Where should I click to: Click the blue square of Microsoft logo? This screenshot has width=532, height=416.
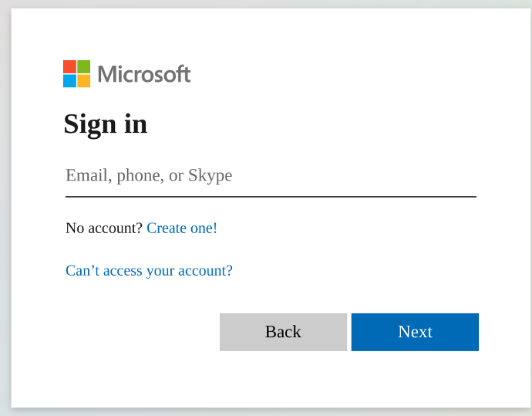click(69, 81)
